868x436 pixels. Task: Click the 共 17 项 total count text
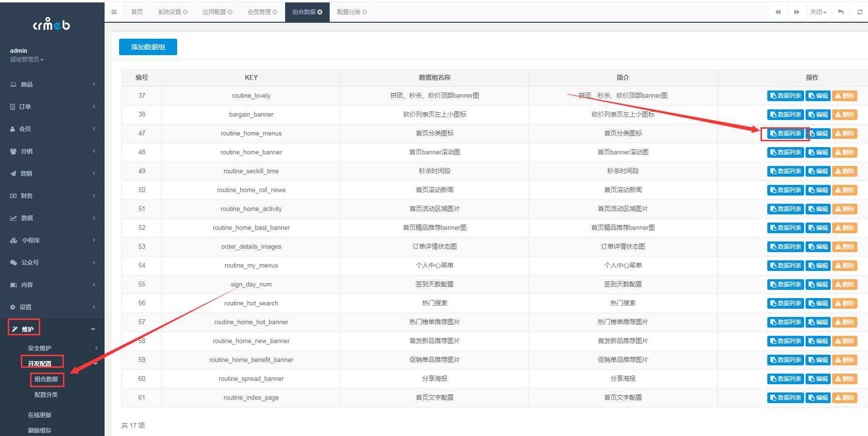click(133, 425)
